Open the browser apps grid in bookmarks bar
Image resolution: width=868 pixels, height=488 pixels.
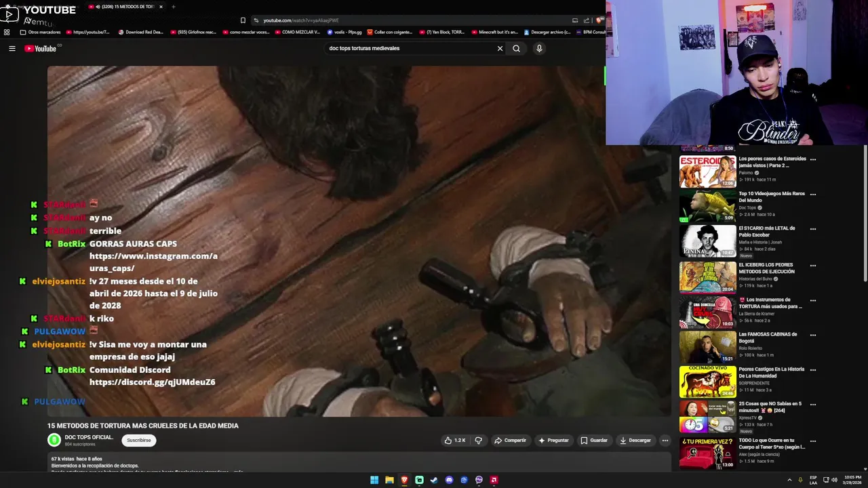click(x=7, y=32)
